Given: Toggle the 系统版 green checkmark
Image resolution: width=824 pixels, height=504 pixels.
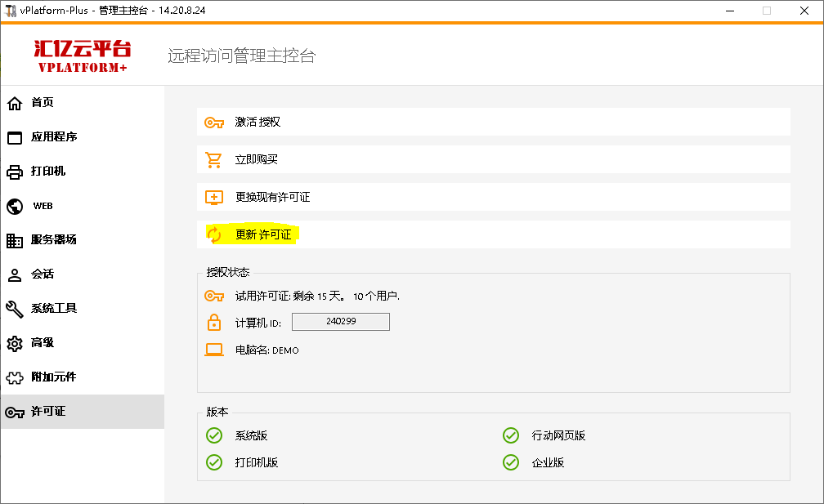Looking at the screenshot, I should (214, 435).
